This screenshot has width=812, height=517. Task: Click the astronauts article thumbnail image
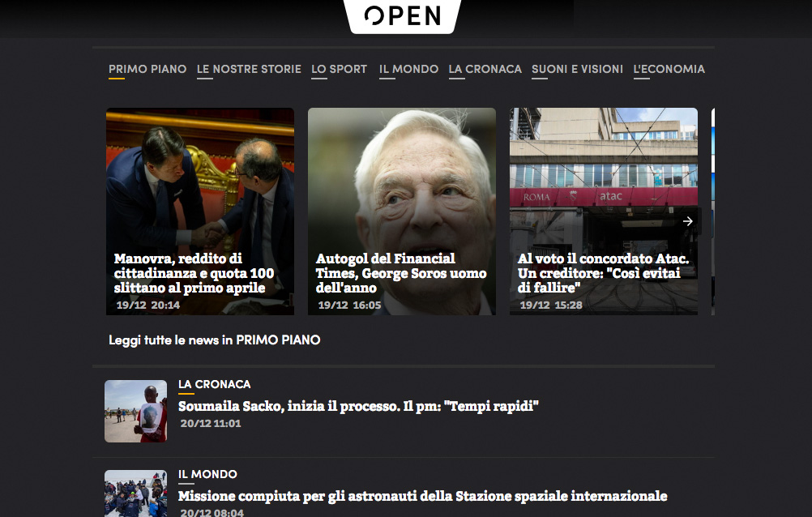135,493
